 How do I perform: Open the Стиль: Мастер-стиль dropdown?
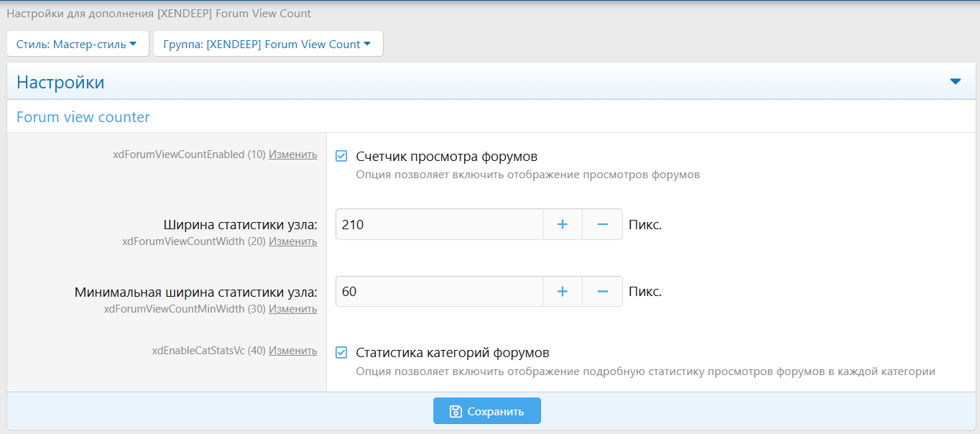click(77, 44)
